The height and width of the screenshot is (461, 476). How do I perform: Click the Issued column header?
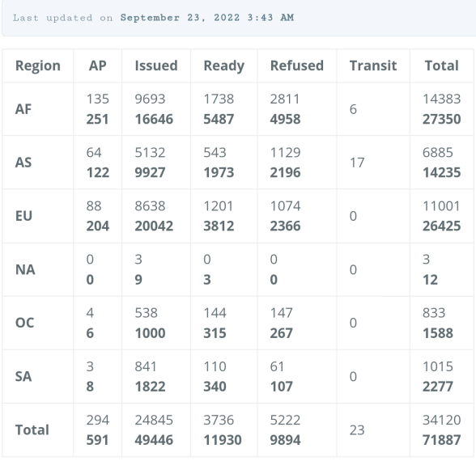(x=156, y=66)
